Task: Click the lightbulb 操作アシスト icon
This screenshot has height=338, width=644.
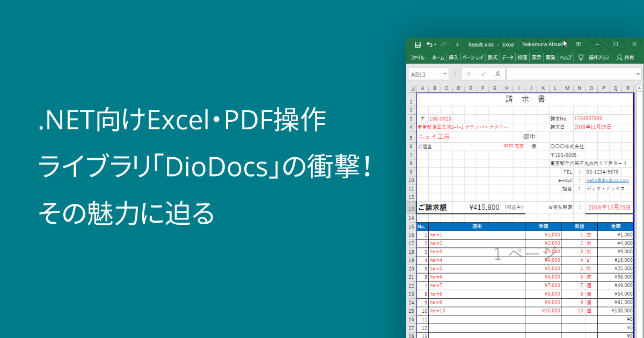Action: [x=580, y=57]
